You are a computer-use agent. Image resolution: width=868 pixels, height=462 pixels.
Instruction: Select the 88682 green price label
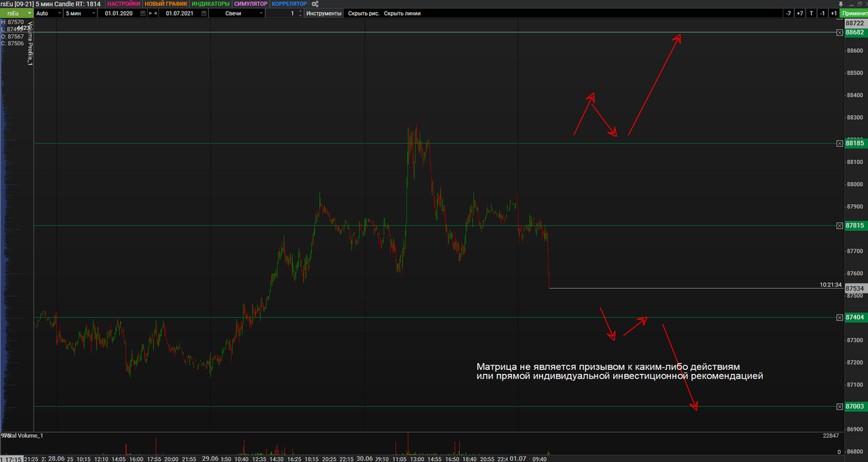(855, 33)
